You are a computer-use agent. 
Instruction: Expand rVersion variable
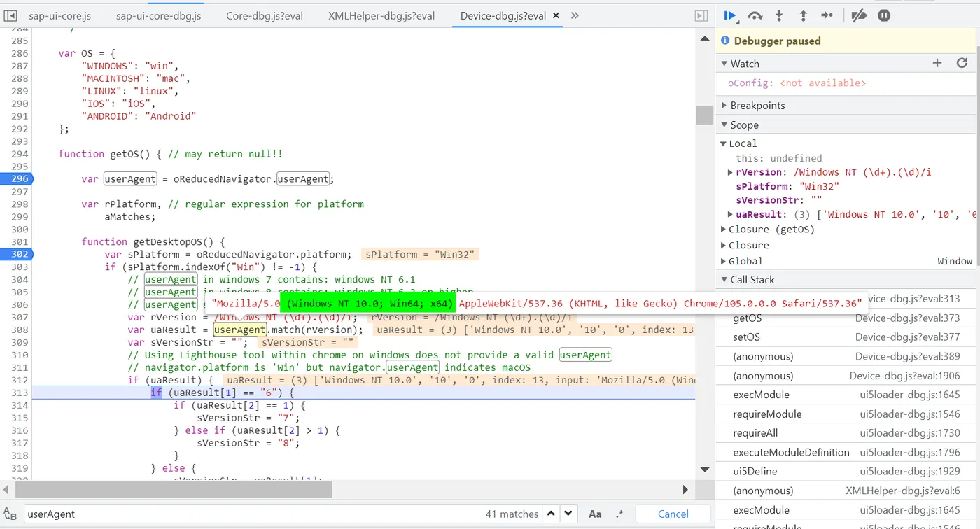(x=730, y=172)
